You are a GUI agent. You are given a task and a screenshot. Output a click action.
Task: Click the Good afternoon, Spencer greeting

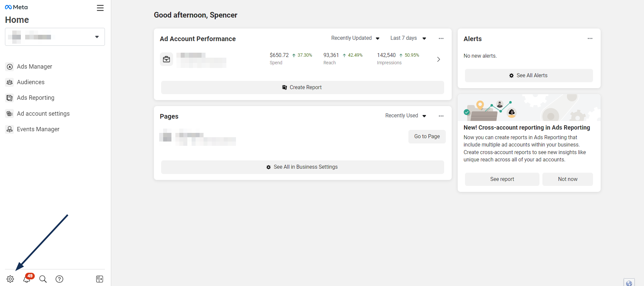tap(196, 15)
